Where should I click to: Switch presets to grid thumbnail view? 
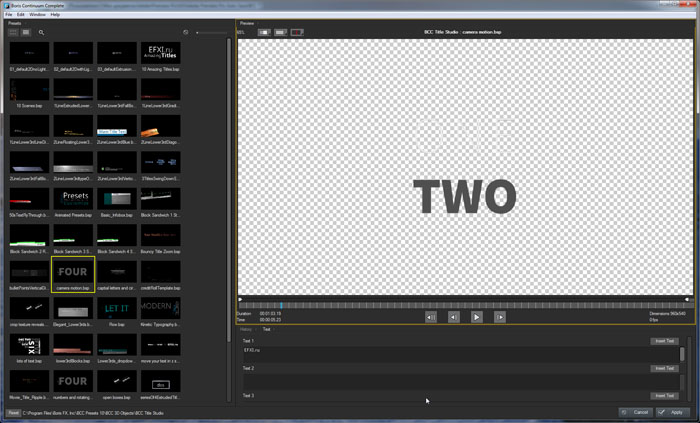[13, 33]
